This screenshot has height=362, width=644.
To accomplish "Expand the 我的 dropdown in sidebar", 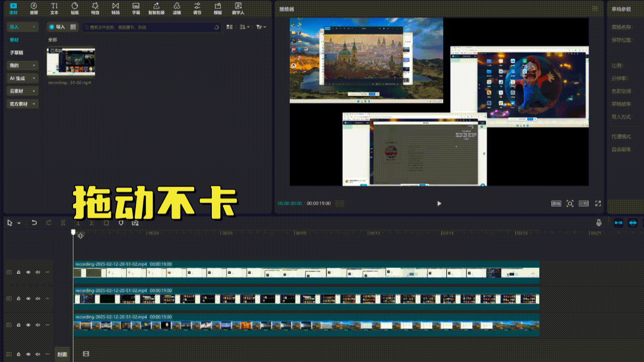I will [x=23, y=65].
